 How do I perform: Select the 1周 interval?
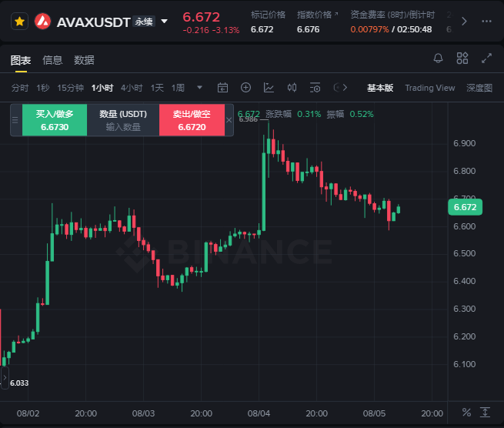pyautogui.click(x=178, y=88)
